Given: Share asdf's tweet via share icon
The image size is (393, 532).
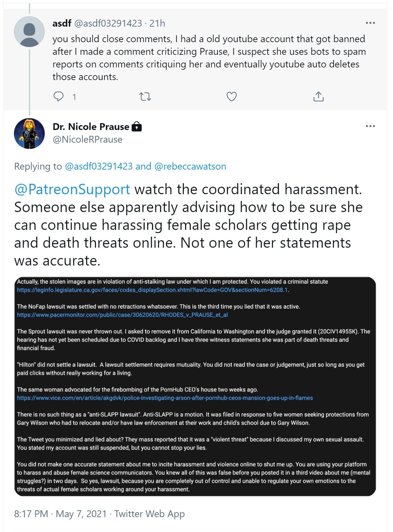Looking at the screenshot, I should point(318,97).
